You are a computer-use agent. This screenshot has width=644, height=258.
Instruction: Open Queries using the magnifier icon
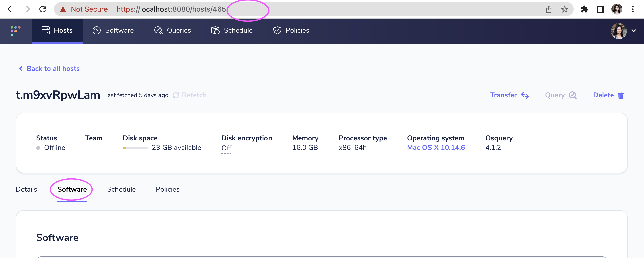pyautogui.click(x=158, y=30)
